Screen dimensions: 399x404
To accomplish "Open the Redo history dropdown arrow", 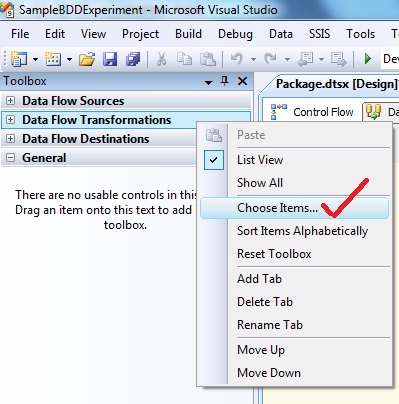I will (287, 60).
